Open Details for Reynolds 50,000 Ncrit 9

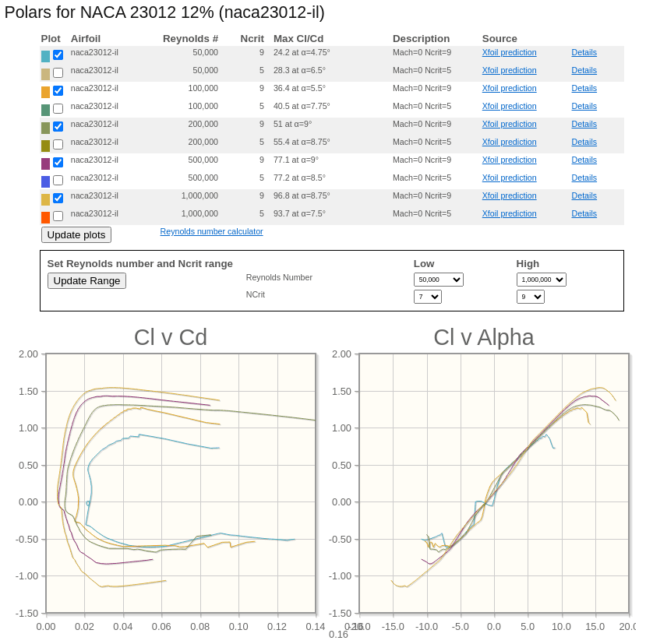click(x=584, y=52)
